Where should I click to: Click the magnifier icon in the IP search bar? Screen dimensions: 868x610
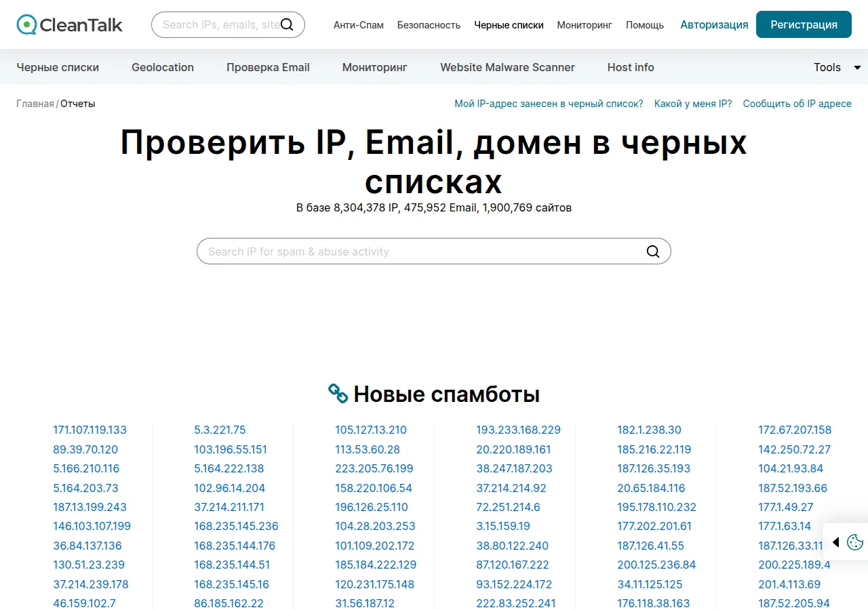pos(653,251)
